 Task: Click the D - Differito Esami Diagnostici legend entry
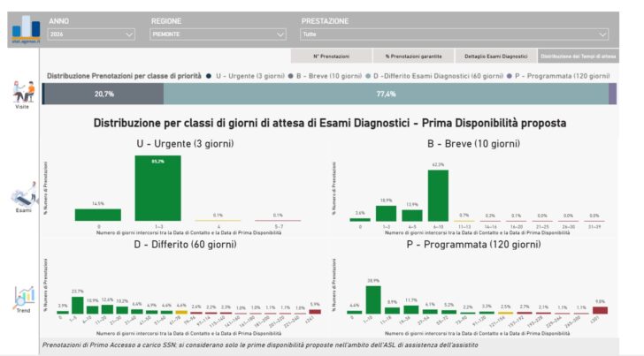tap(434, 76)
